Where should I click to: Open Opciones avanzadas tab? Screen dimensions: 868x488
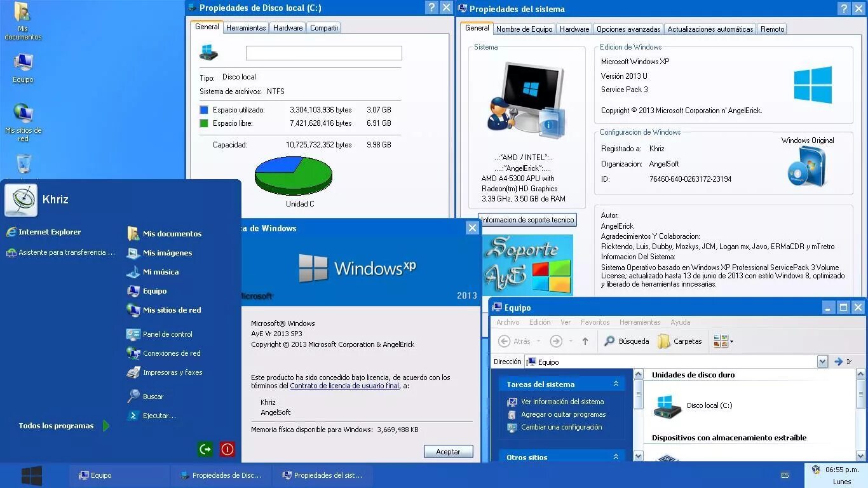click(628, 29)
